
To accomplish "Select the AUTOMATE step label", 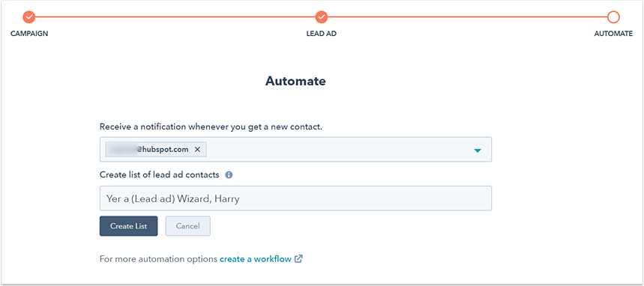I will pyautogui.click(x=613, y=34).
